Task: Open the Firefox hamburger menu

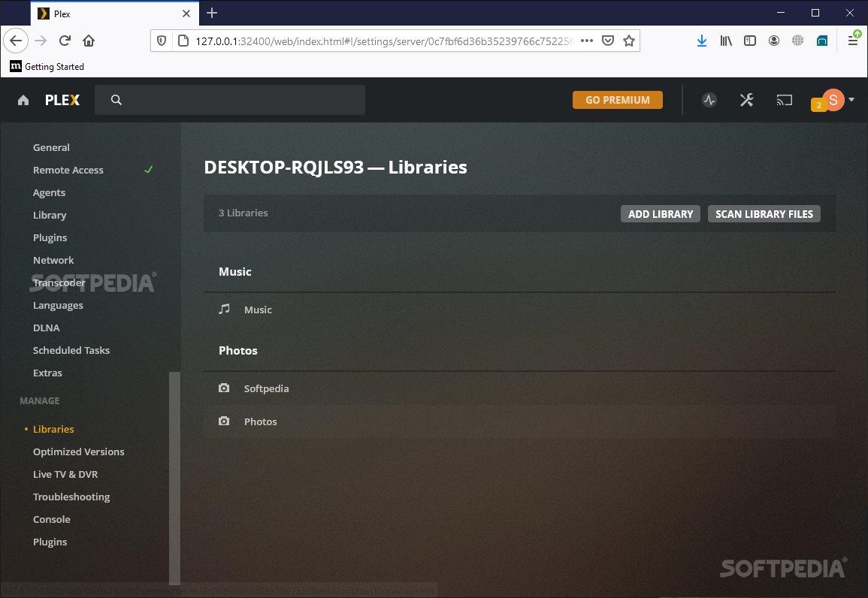Action: click(x=853, y=41)
